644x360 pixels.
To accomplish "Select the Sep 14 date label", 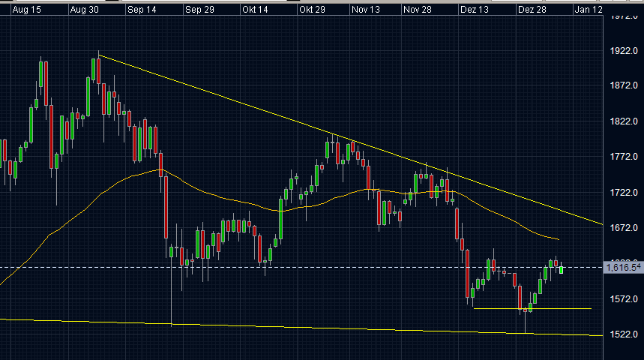I will 142,10.
